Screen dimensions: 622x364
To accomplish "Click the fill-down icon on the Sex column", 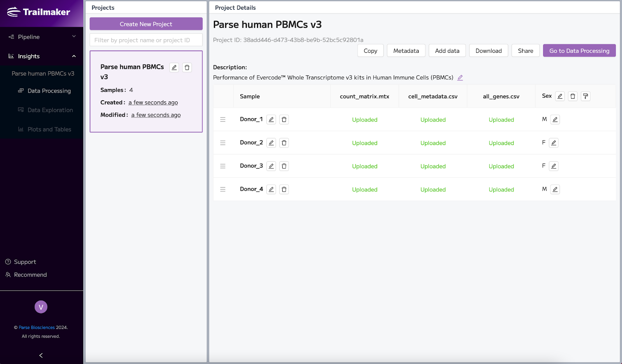I will tap(585, 96).
